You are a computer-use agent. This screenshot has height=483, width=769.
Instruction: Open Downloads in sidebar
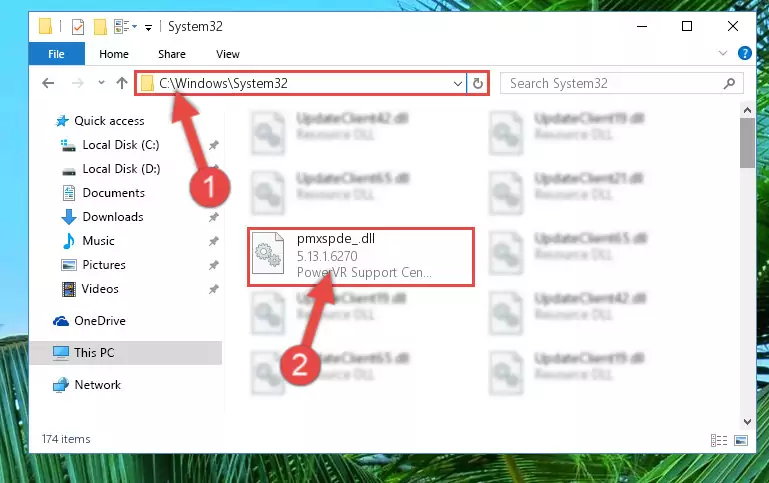point(113,217)
